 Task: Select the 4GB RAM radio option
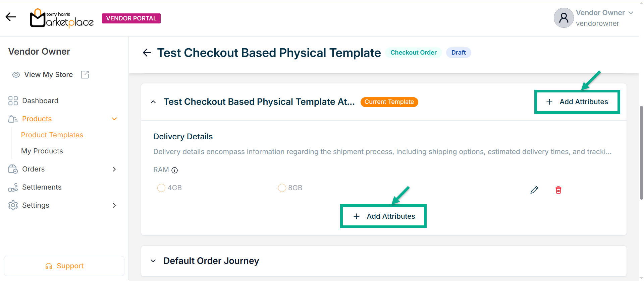(x=161, y=188)
